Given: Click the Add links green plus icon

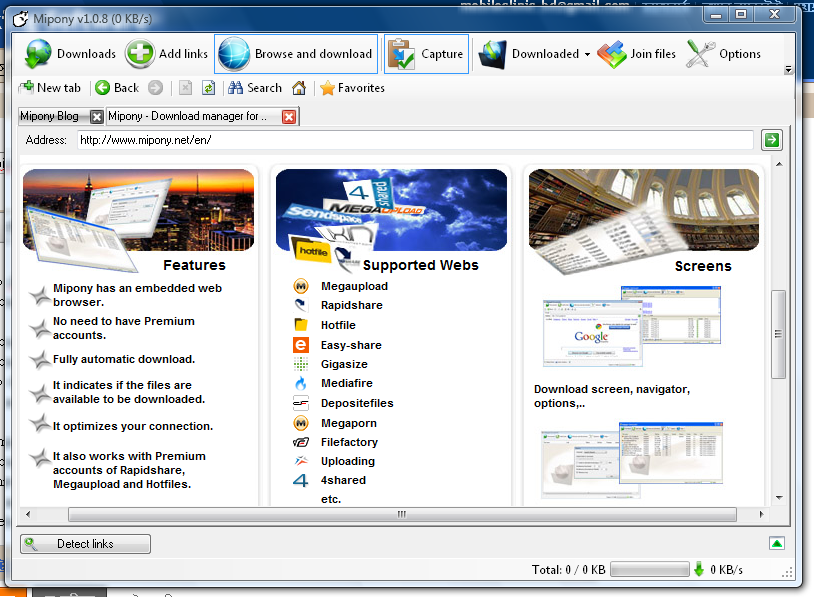Looking at the screenshot, I should point(139,54).
